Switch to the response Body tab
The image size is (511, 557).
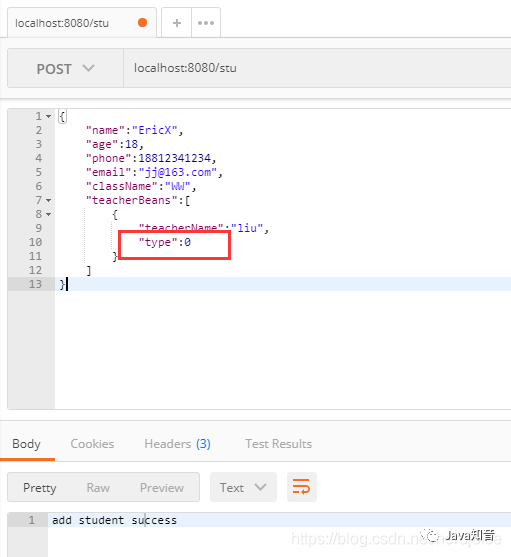click(x=26, y=444)
